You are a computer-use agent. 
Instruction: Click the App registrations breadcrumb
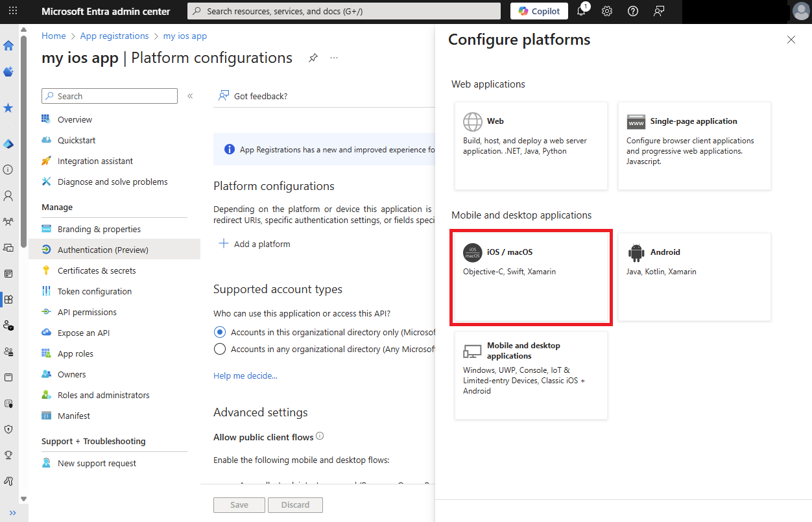coord(114,36)
